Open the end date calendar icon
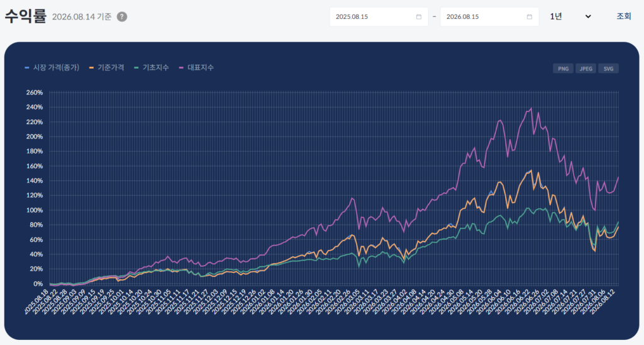Screen dimensions: 644x345 (x=530, y=17)
